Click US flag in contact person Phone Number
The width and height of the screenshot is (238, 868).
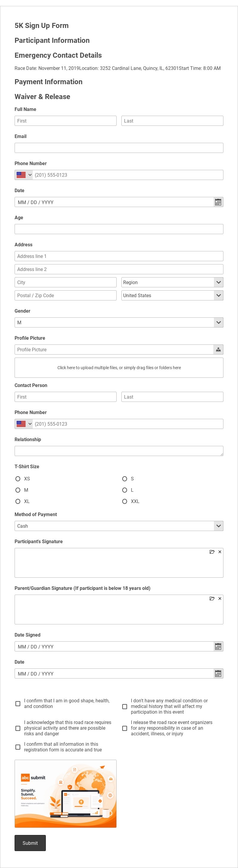pos(21,424)
